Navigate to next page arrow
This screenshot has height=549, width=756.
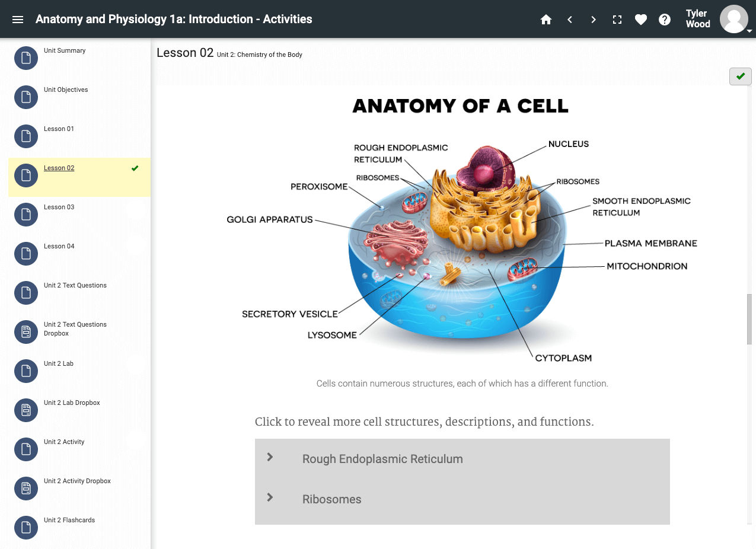594,20
